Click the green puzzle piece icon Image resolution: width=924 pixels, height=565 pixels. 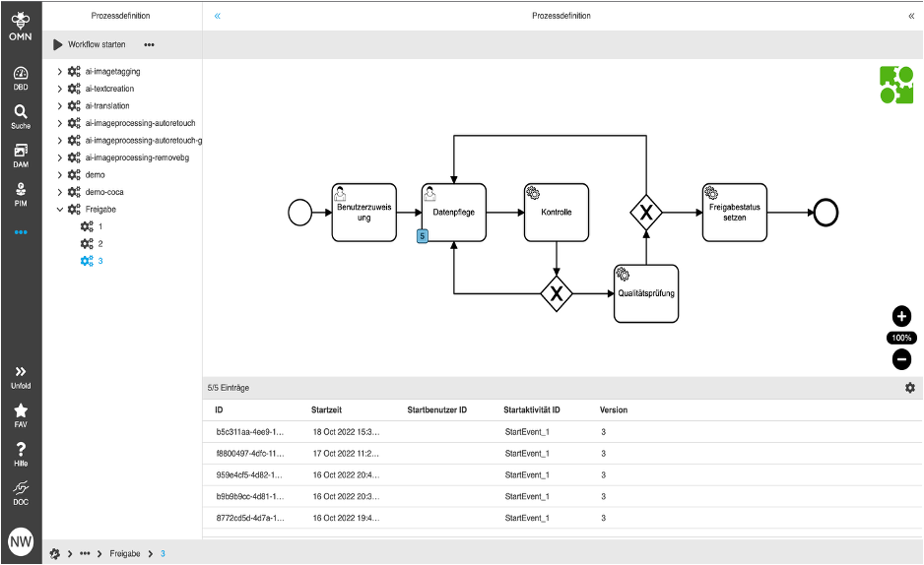coord(895,85)
